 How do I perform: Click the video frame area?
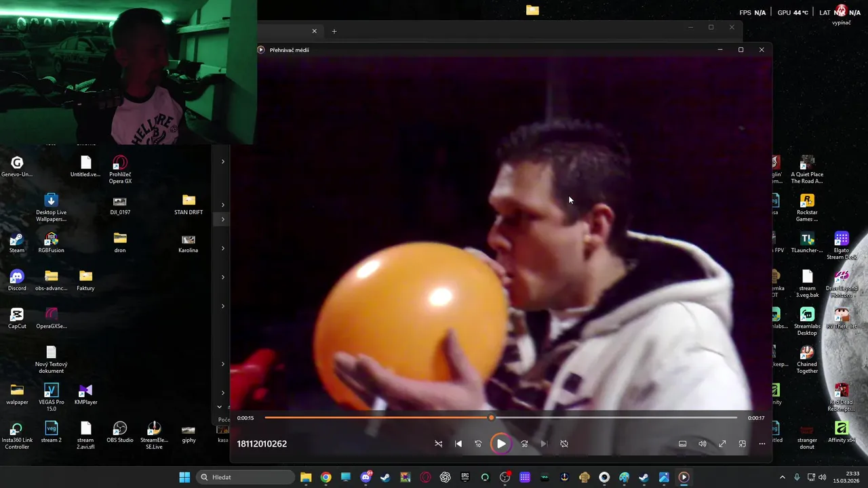click(x=500, y=234)
